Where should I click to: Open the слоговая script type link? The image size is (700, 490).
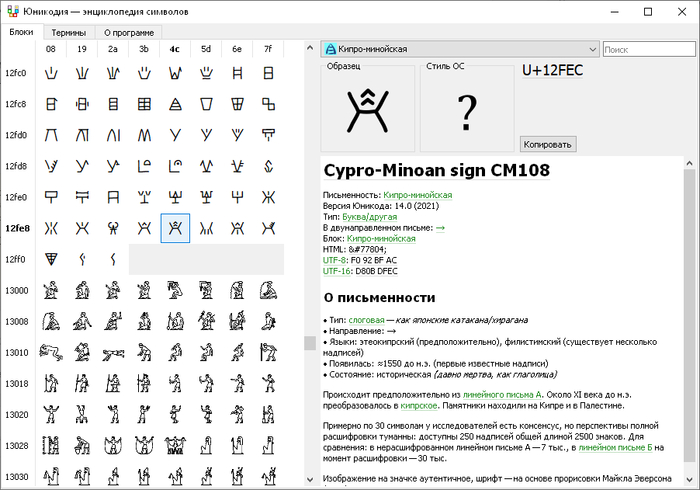point(366,320)
